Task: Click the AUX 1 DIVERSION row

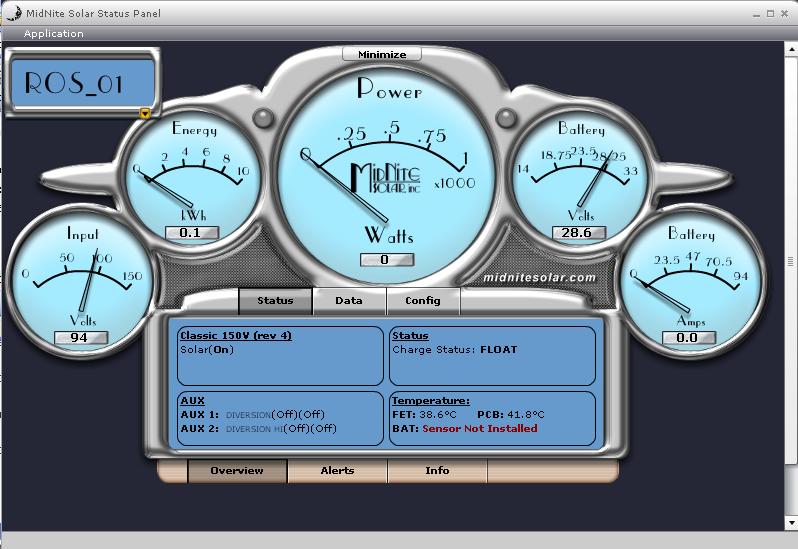Action: (x=252, y=415)
